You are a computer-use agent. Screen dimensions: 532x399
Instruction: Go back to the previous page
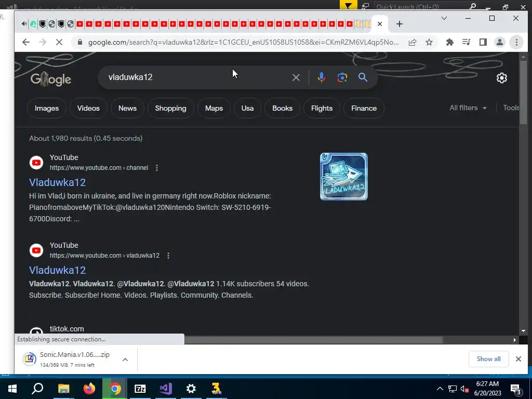[26, 42]
